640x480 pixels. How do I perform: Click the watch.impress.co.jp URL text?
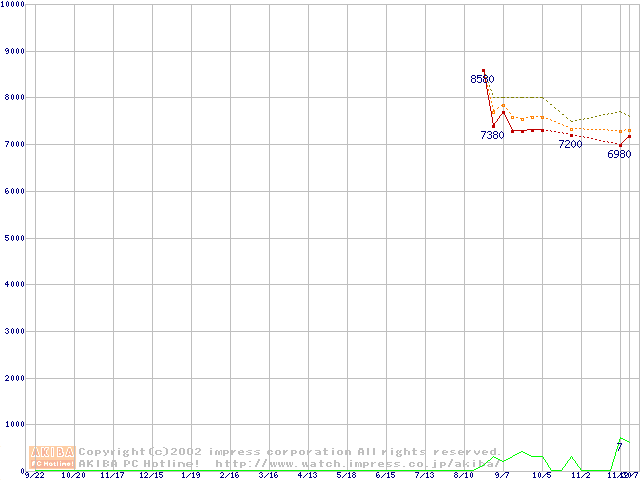[357, 464]
